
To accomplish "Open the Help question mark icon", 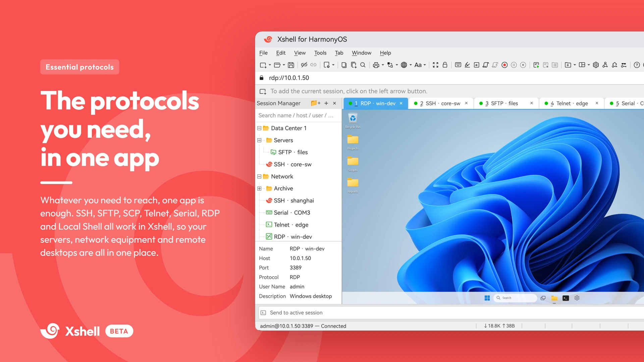I will point(637,65).
